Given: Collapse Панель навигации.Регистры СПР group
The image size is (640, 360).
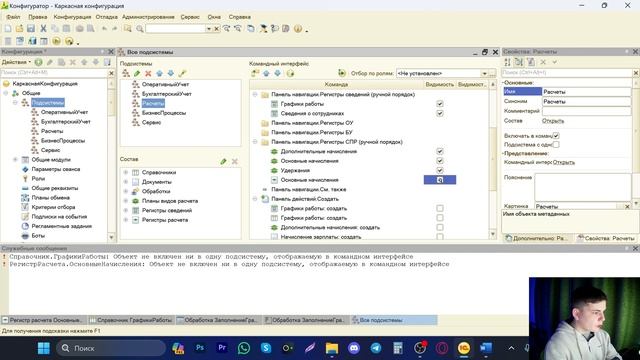Looking at the screenshot, I should coord(255,142).
